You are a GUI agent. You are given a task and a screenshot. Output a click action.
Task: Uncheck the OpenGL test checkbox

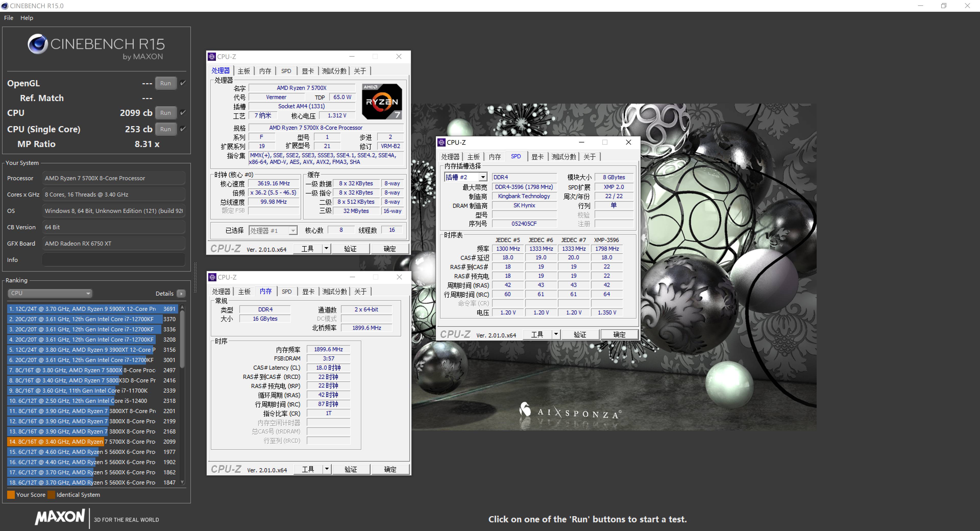(x=183, y=83)
